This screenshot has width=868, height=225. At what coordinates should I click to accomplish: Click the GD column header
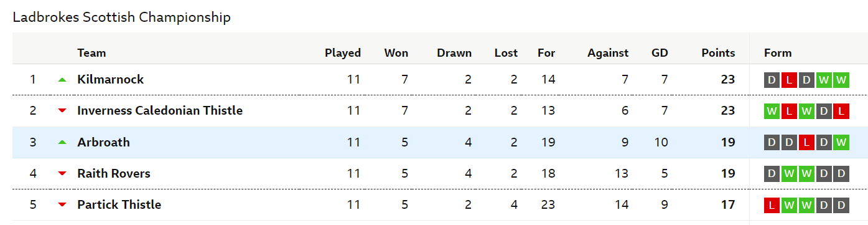tap(660, 53)
